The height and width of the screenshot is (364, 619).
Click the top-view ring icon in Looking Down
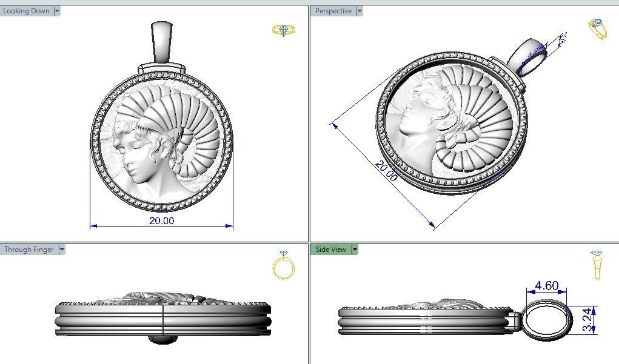pos(284,30)
